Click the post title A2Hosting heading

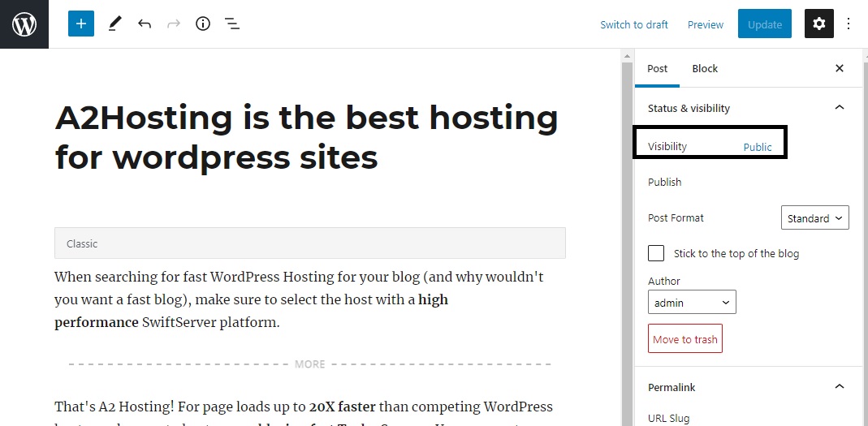pos(307,137)
